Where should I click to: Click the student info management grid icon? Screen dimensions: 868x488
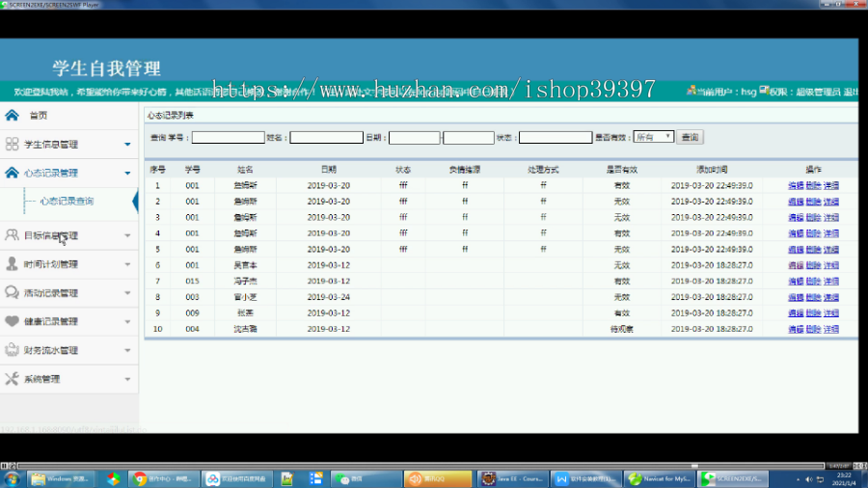[12, 144]
